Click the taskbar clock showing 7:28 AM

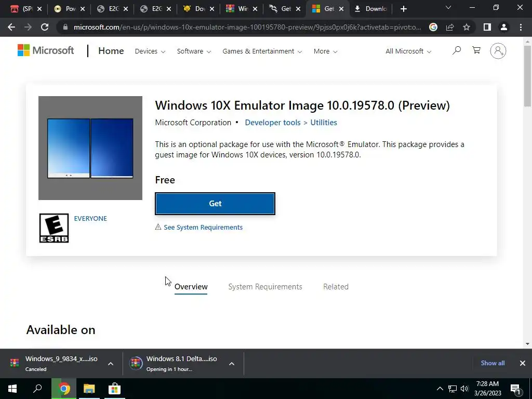tap(487, 389)
